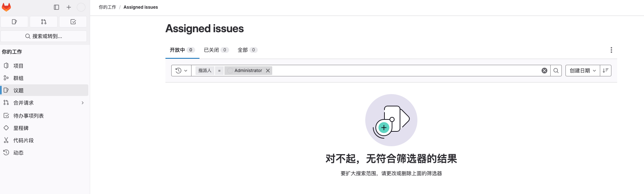Expand the 合并请求 submenu chevron
Screen dimensions: 644x194
(83, 103)
